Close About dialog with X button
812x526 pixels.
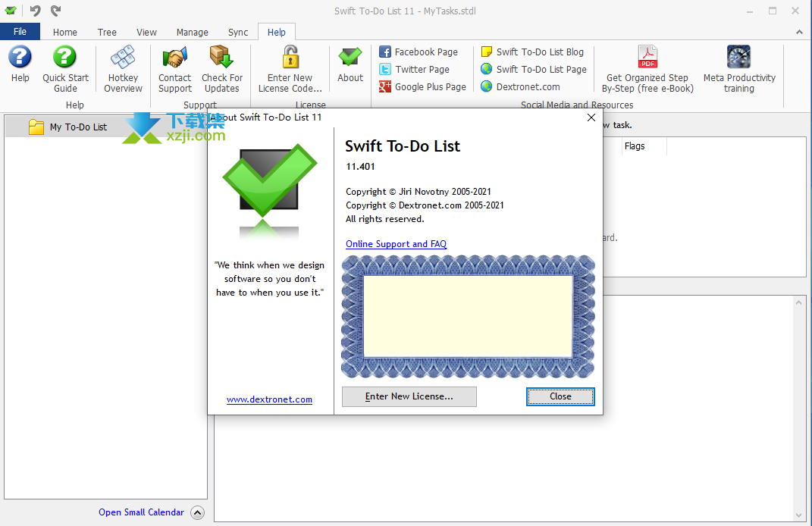click(591, 117)
